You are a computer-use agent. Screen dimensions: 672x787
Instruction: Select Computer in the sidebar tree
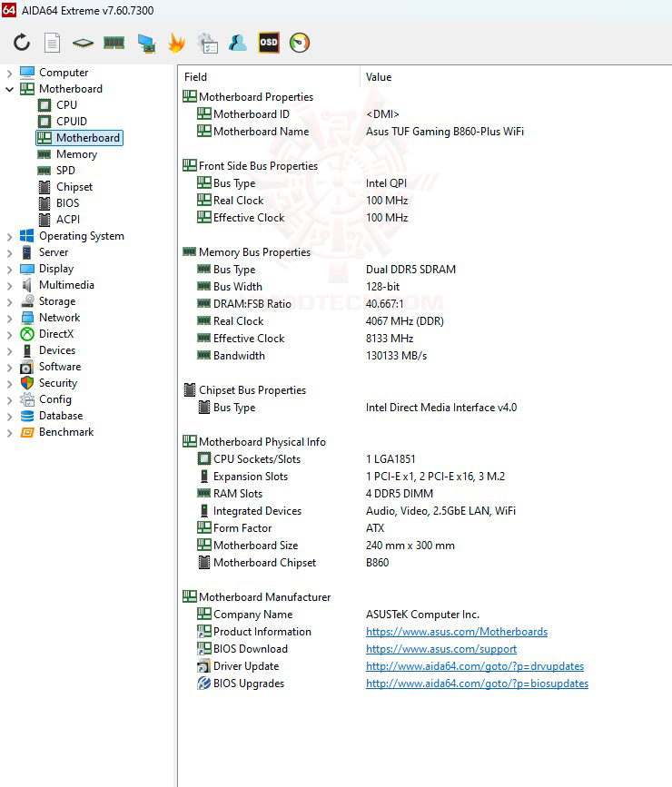(64, 73)
